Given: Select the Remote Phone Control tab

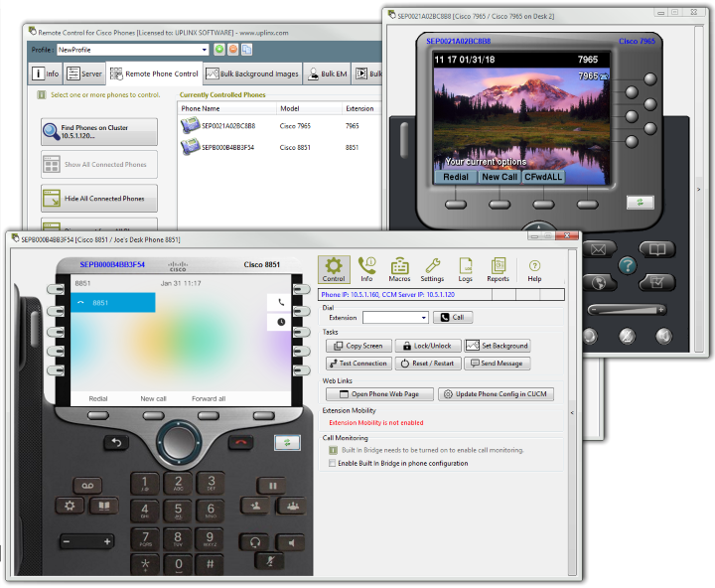Looking at the screenshot, I should 155,73.
